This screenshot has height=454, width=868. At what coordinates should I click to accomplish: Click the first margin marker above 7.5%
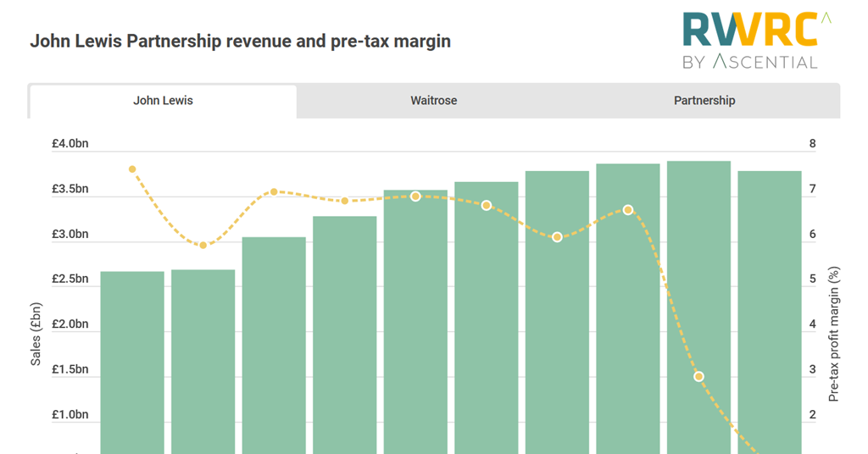pos(132,169)
